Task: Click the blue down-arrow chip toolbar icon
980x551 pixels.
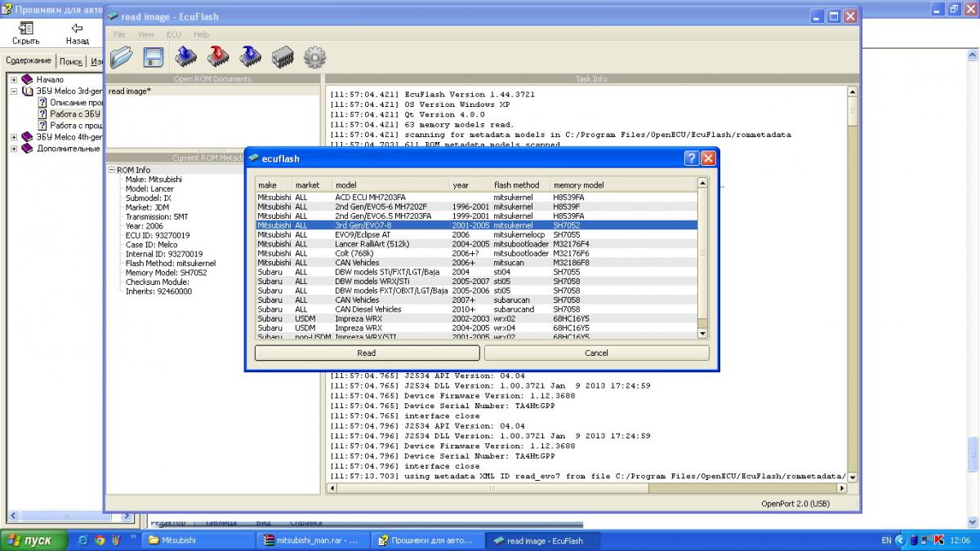Action: pyautogui.click(x=250, y=56)
